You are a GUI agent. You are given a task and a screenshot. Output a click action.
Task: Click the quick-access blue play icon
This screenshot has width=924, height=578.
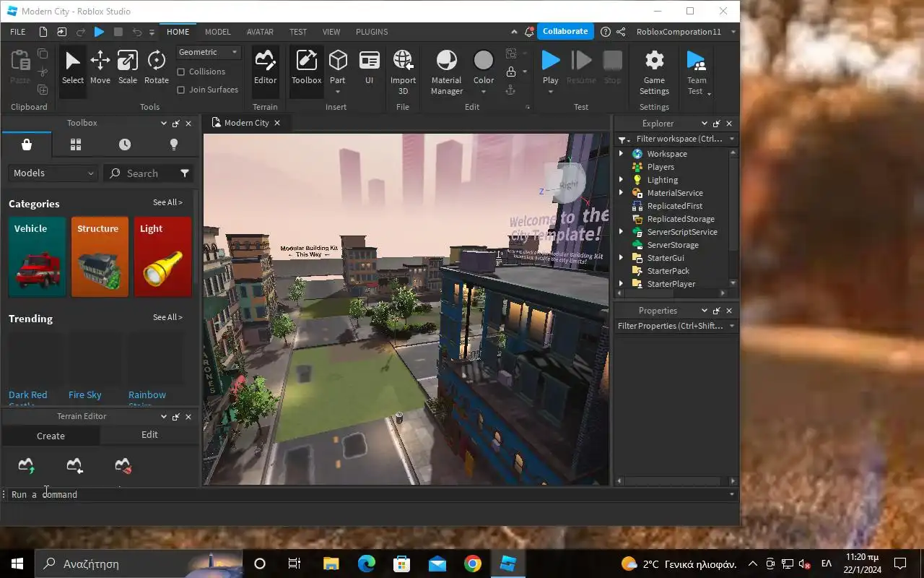click(x=99, y=32)
